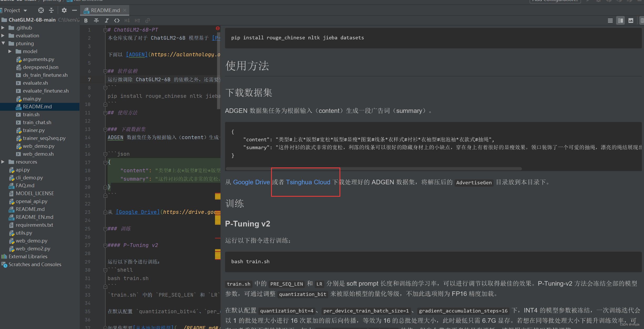Fold the shell code block at line 30
644x329 pixels.
(x=105, y=270)
